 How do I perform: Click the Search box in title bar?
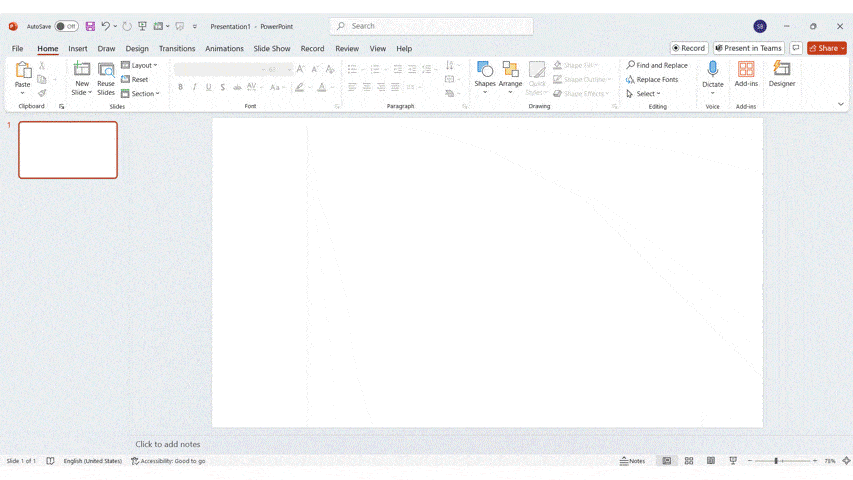tap(431, 26)
